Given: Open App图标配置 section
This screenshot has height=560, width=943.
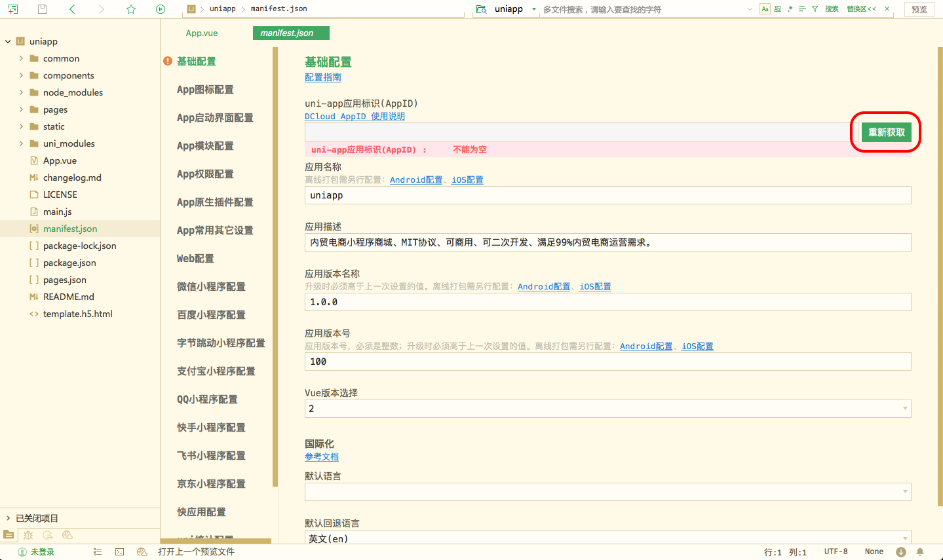Looking at the screenshot, I should click(205, 90).
